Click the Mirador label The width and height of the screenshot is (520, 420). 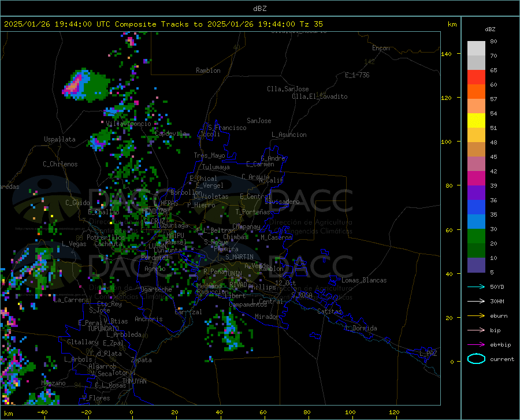(267, 317)
